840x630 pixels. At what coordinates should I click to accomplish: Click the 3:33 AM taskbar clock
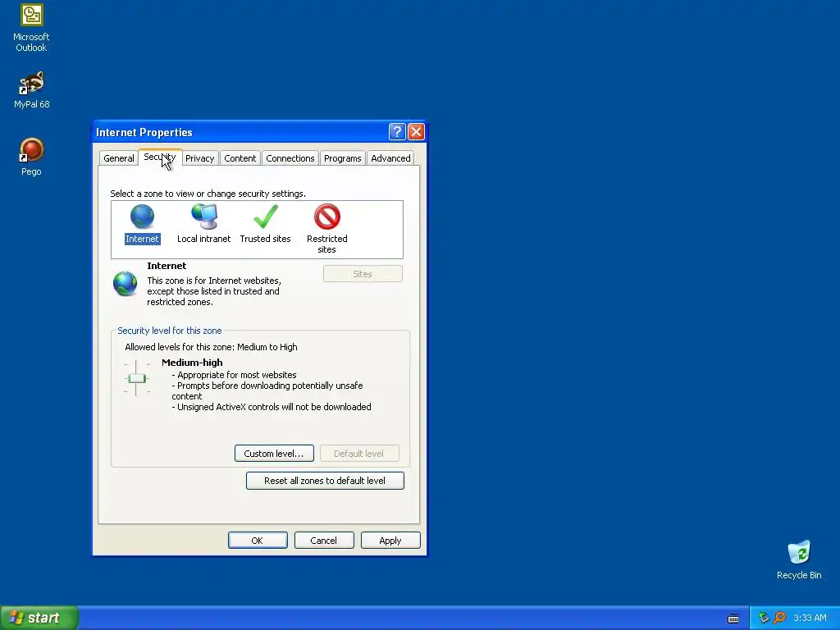(x=810, y=618)
